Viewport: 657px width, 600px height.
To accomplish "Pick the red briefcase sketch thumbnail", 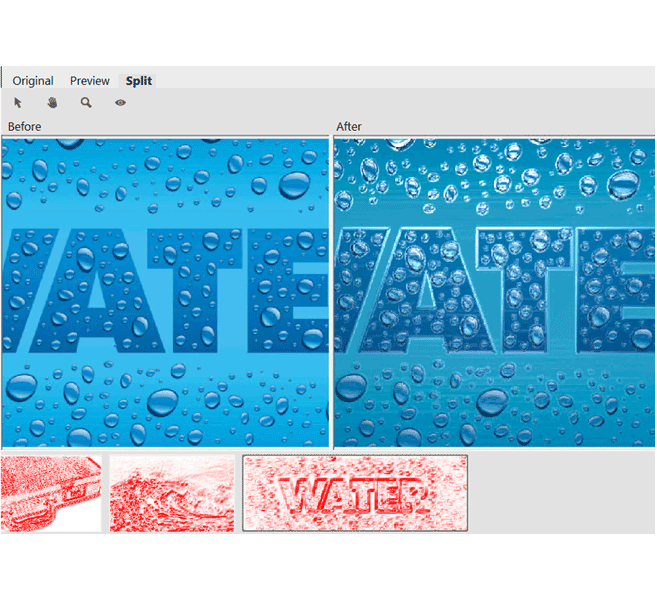I will 51,493.
